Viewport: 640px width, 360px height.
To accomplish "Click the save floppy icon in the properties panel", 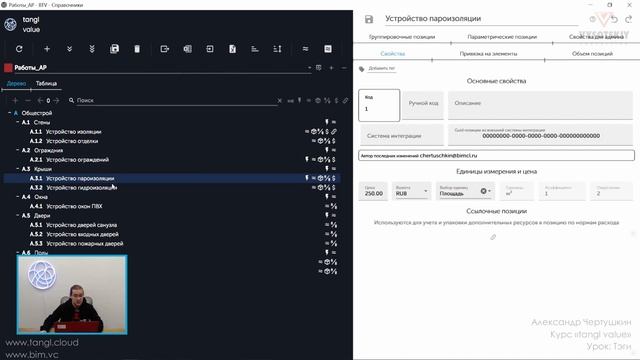I will click(369, 19).
